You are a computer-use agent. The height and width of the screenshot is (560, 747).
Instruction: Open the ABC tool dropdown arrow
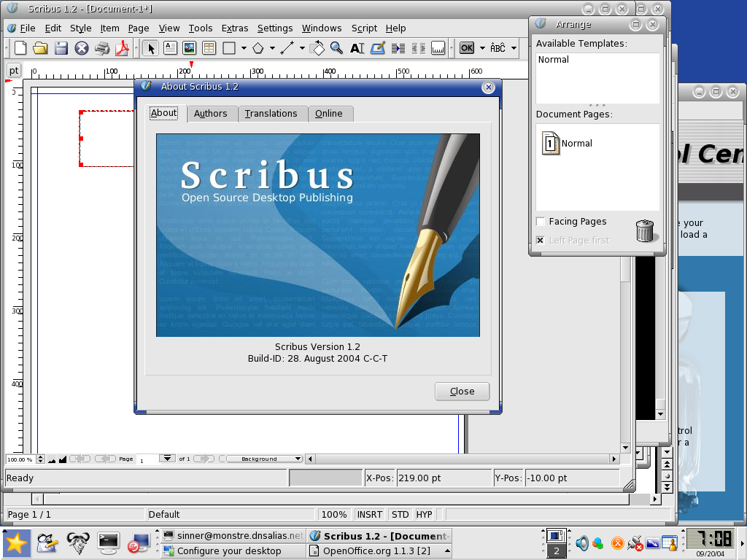tap(514, 48)
